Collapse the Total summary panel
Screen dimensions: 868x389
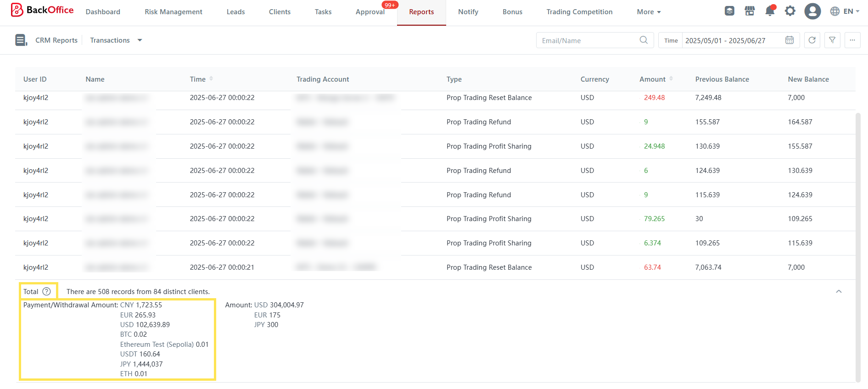coord(839,291)
